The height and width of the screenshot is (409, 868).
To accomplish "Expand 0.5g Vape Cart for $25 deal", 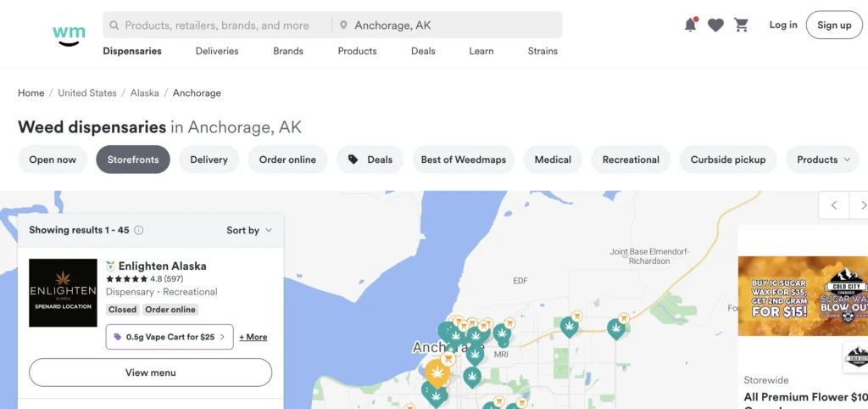I will [170, 337].
